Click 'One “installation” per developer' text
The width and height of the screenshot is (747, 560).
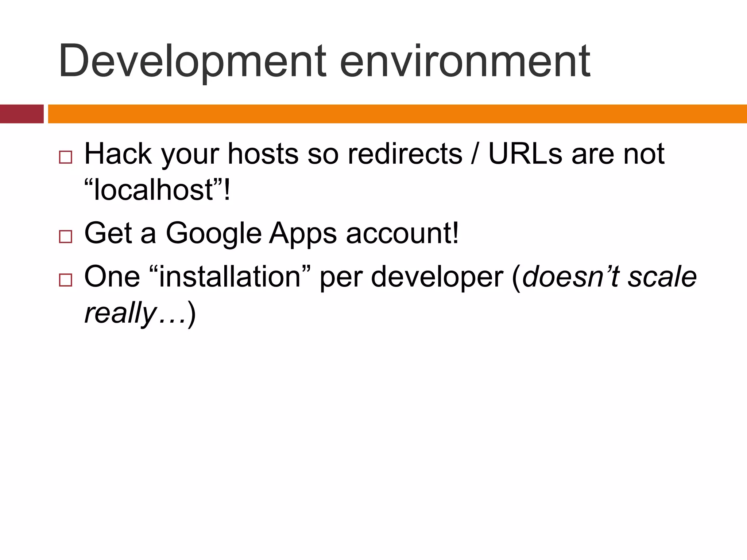[x=294, y=278]
